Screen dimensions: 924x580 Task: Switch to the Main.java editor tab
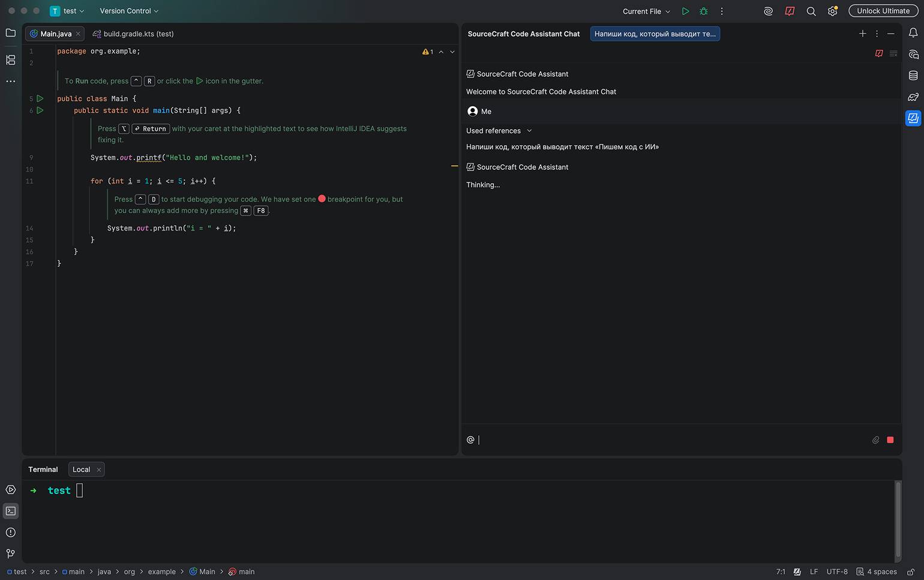click(56, 34)
